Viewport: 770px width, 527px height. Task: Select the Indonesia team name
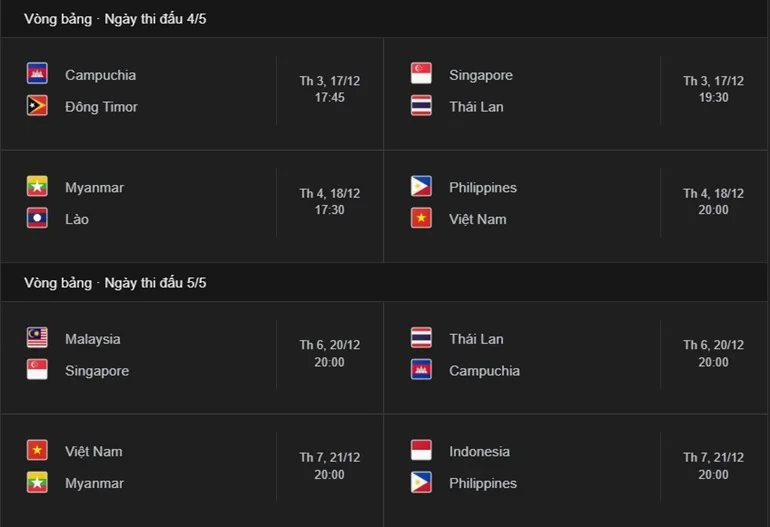[479, 451]
